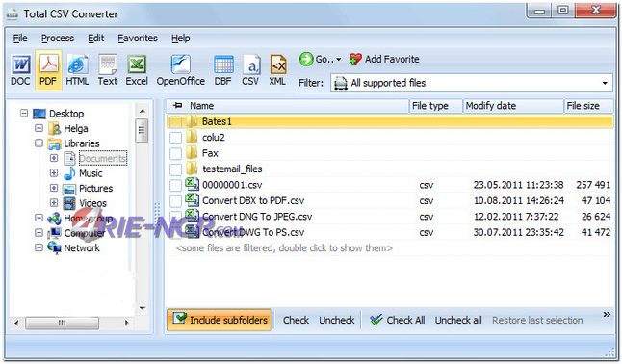Check the box for 00000001.csv
The height and width of the screenshot is (364, 622).
(x=175, y=186)
